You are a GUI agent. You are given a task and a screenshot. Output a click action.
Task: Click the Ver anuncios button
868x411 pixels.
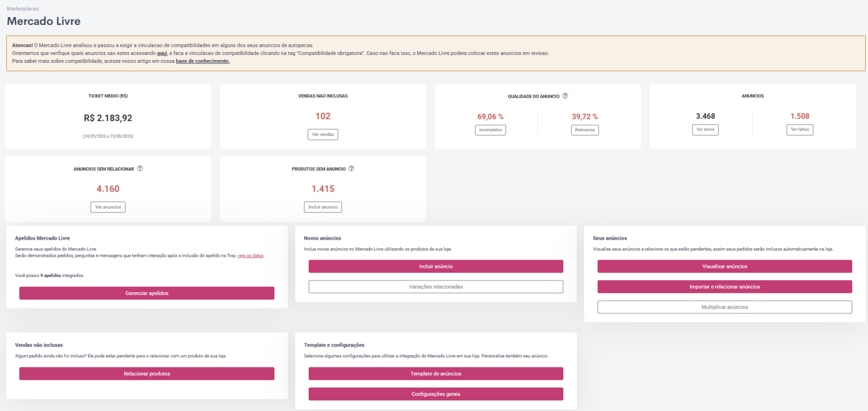pyautogui.click(x=108, y=207)
